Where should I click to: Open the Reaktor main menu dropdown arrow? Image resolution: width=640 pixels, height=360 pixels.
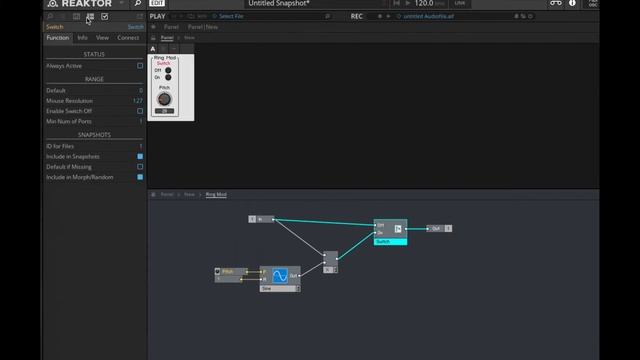point(121,3)
